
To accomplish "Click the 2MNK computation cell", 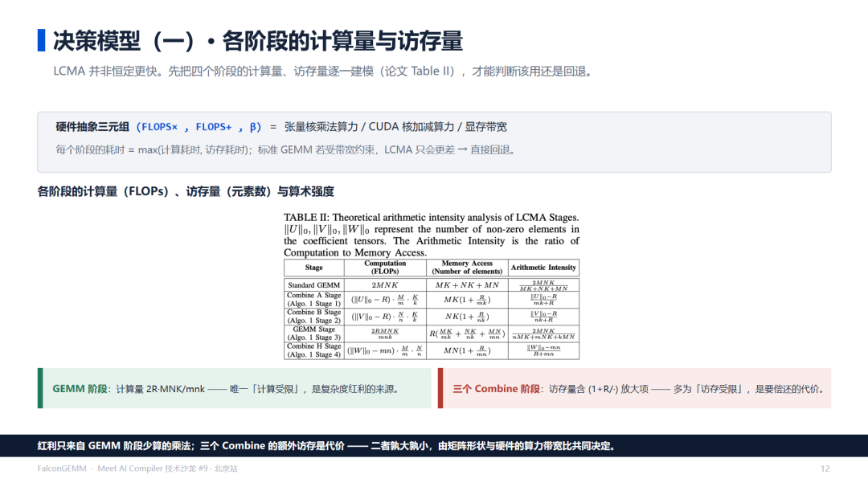I will click(x=385, y=285).
